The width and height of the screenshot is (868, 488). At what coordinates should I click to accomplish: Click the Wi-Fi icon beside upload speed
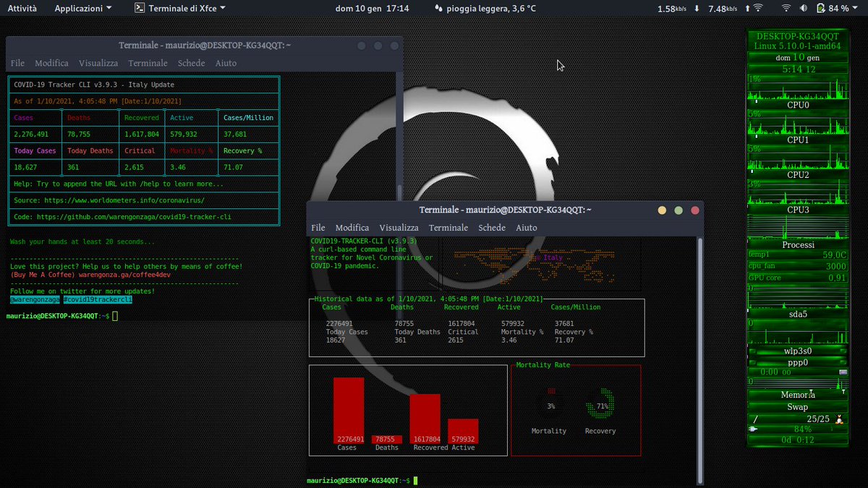[757, 9]
